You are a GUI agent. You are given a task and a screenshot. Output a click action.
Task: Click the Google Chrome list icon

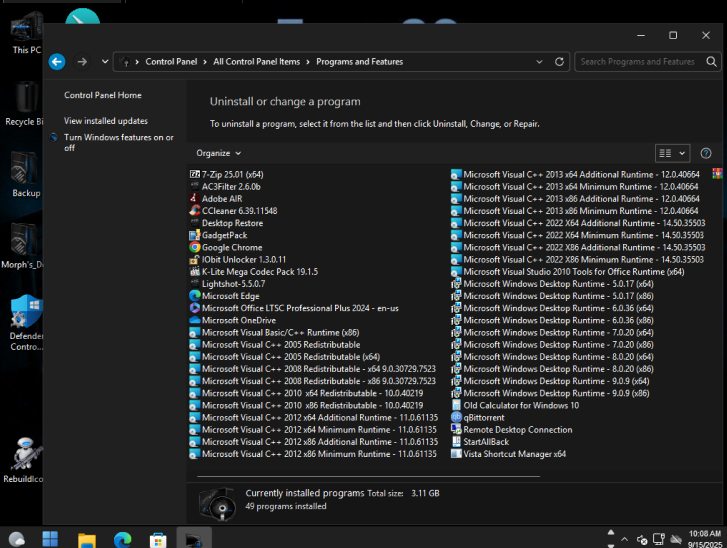[x=195, y=247]
